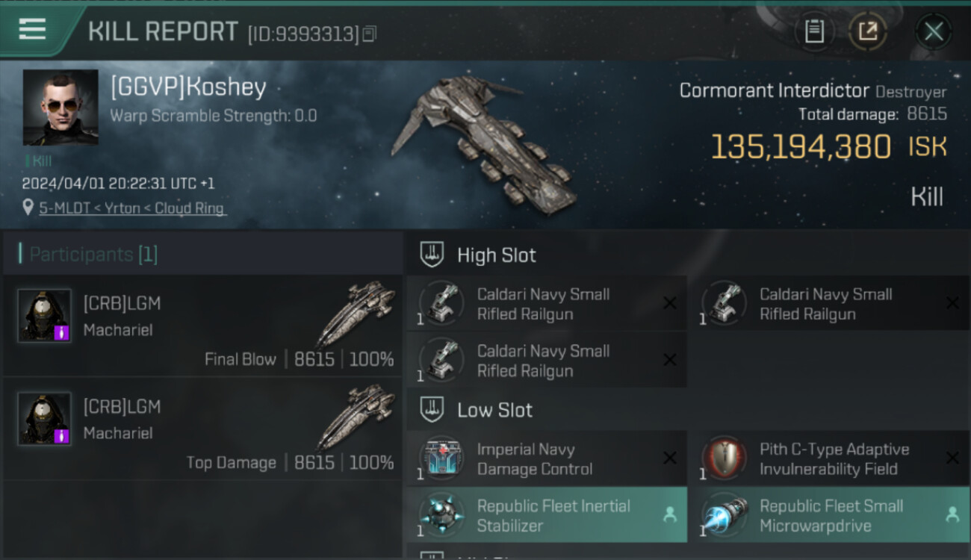Select the Pith C-Type Adaptive Invulnerability Field
This screenshot has width=971, height=560.
tap(829, 459)
